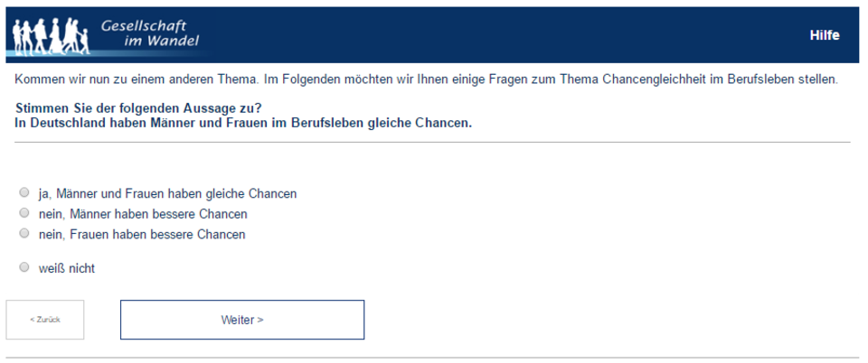868x363 pixels.
Task: Click the "weiß nicht" label text
Action: pos(66,268)
